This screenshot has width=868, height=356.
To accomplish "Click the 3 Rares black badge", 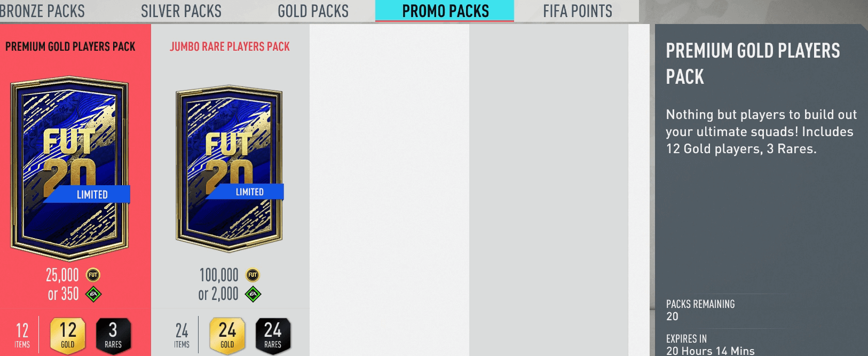I will tap(113, 336).
